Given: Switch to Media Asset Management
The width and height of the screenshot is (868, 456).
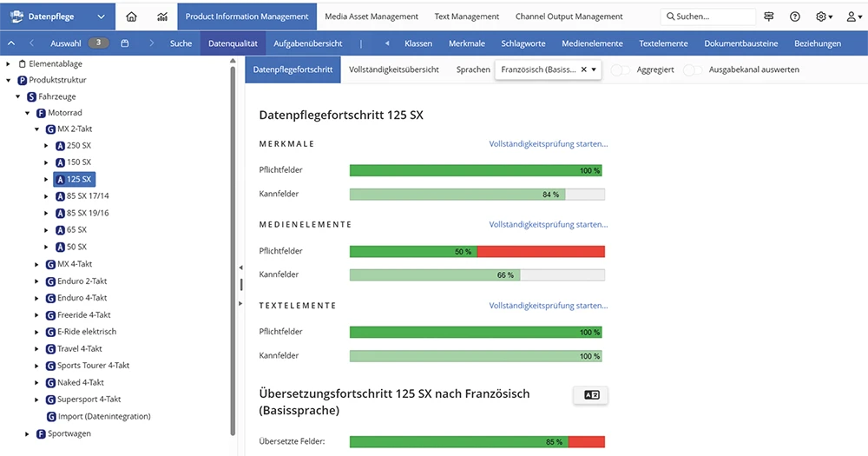Looking at the screenshot, I should pos(372,17).
